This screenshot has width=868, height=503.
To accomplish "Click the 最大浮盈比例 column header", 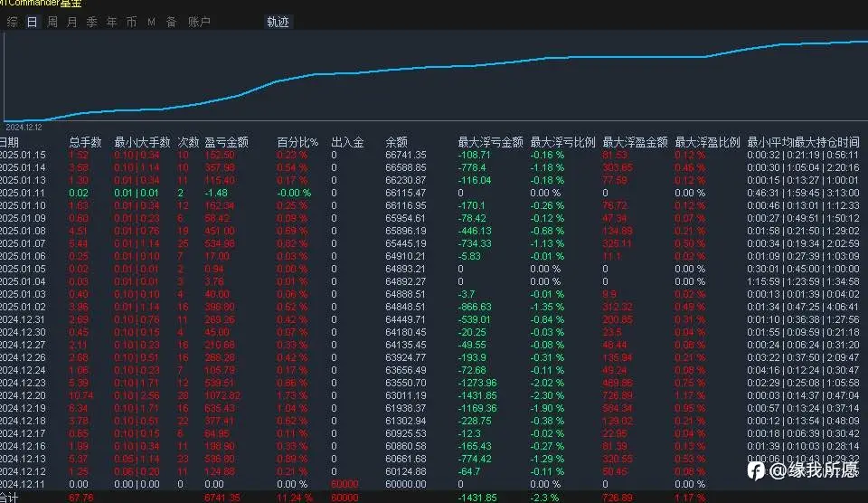I will point(707,142).
